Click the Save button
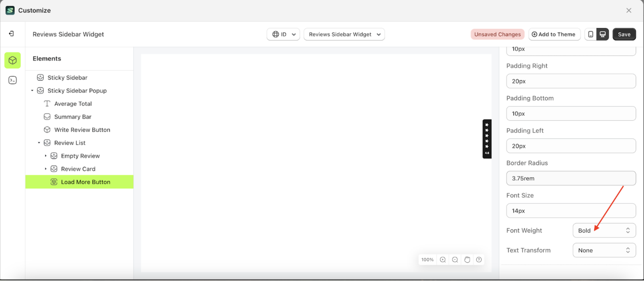The height and width of the screenshot is (281, 644). pyautogui.click(x=624, y=34)
